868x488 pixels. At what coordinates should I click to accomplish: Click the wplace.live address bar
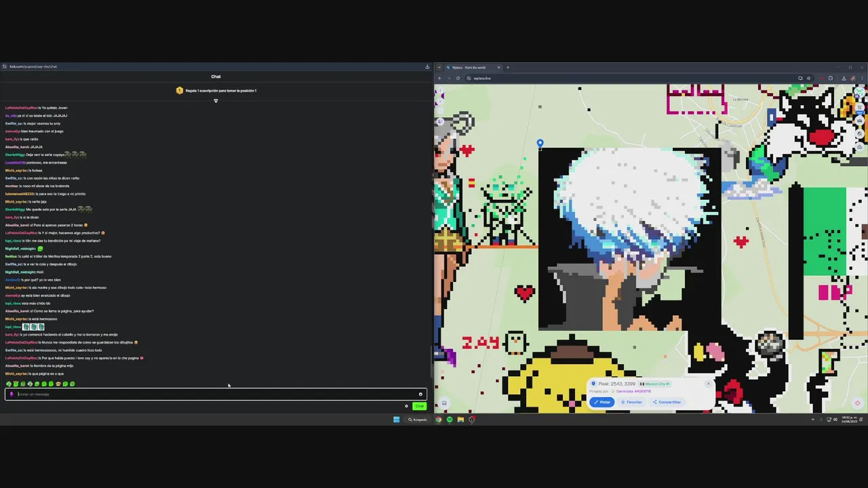pyautogui.click(x=631, y=78)
